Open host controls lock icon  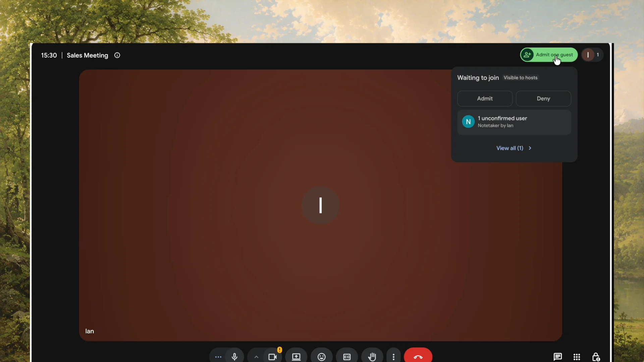tap(596, 357)
